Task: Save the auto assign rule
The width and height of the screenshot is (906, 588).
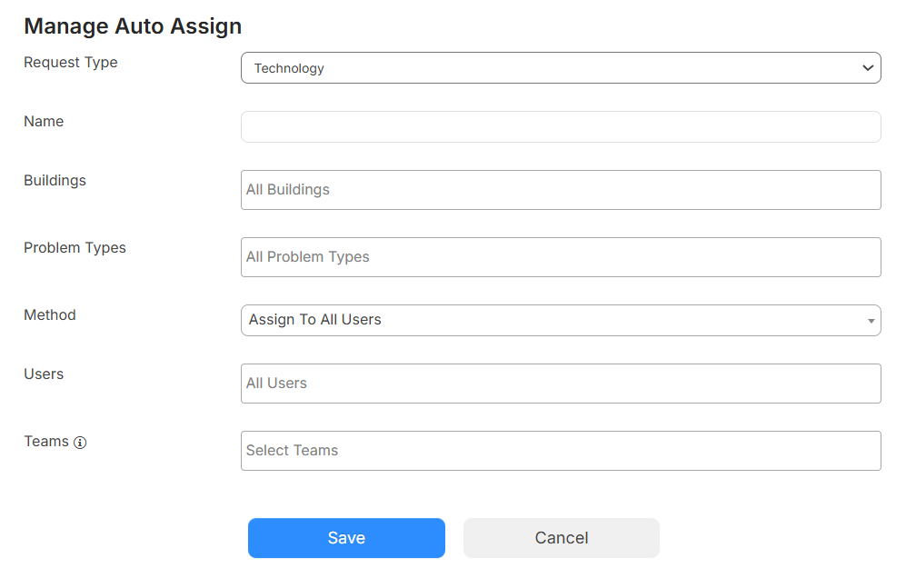Action: [x=346, y=537]
